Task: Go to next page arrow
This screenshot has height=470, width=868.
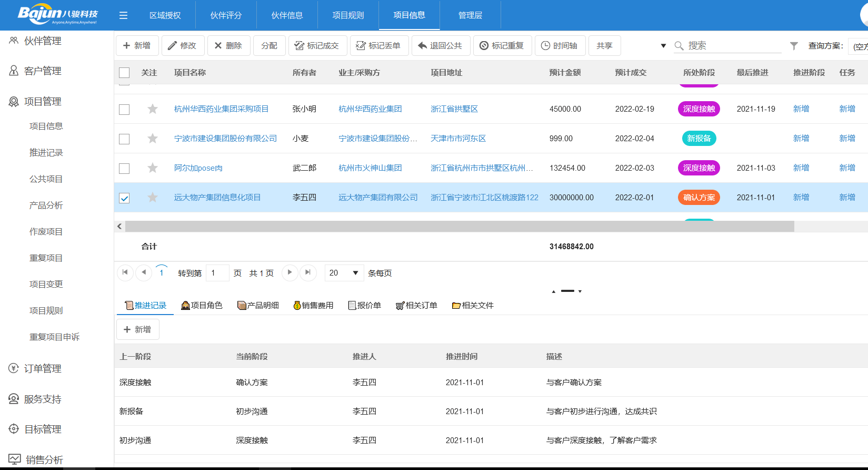Action: [x=290, y=272]
